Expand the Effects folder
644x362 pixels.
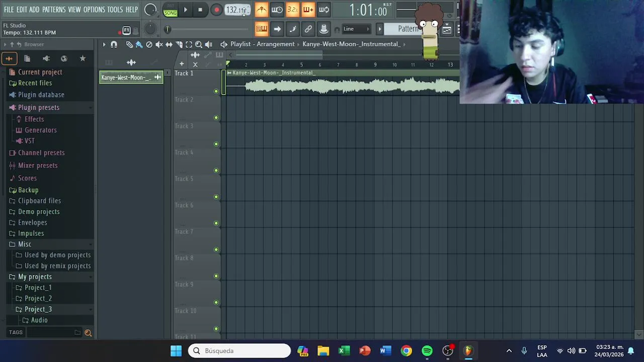point(34,119)
